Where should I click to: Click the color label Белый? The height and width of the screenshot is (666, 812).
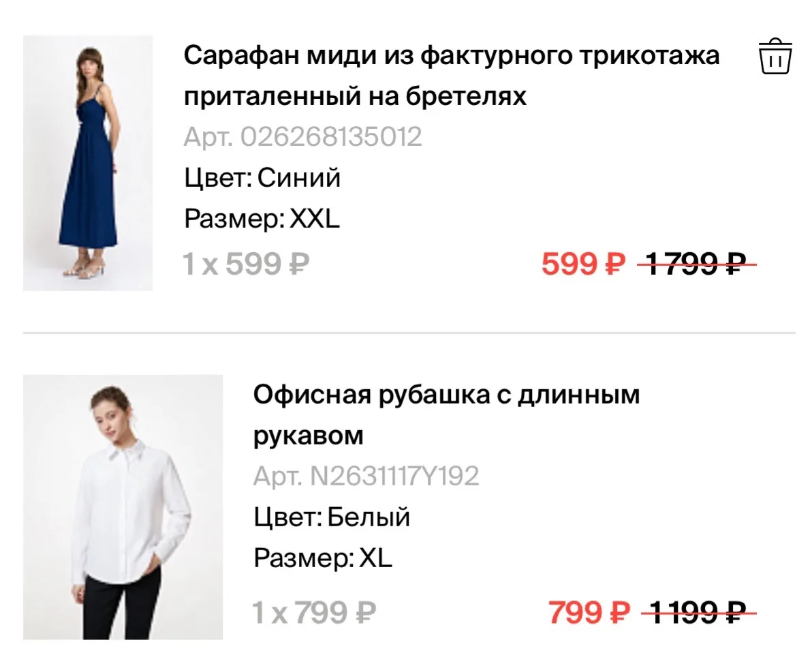pyautogui.click(x=369, y=517)
